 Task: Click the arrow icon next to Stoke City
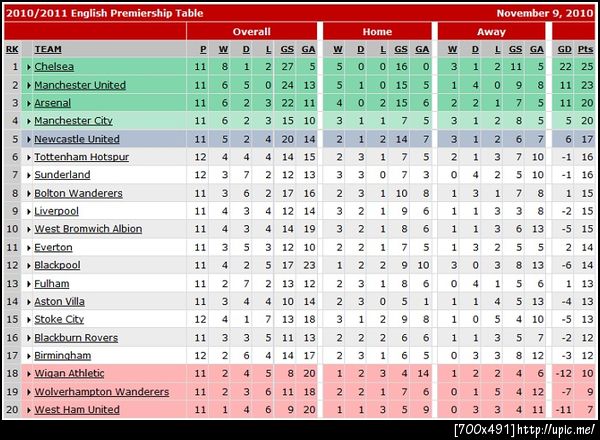point(30,320)
